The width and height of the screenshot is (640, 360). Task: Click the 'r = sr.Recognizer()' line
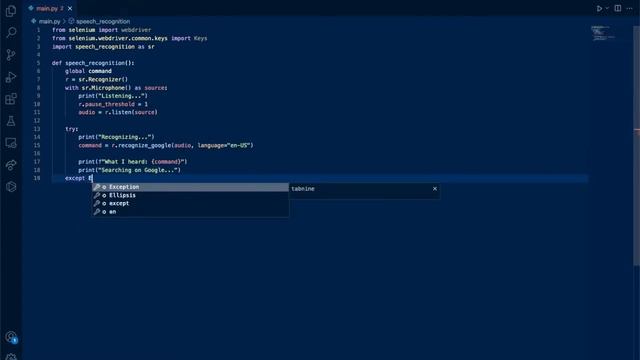(96, 79)
